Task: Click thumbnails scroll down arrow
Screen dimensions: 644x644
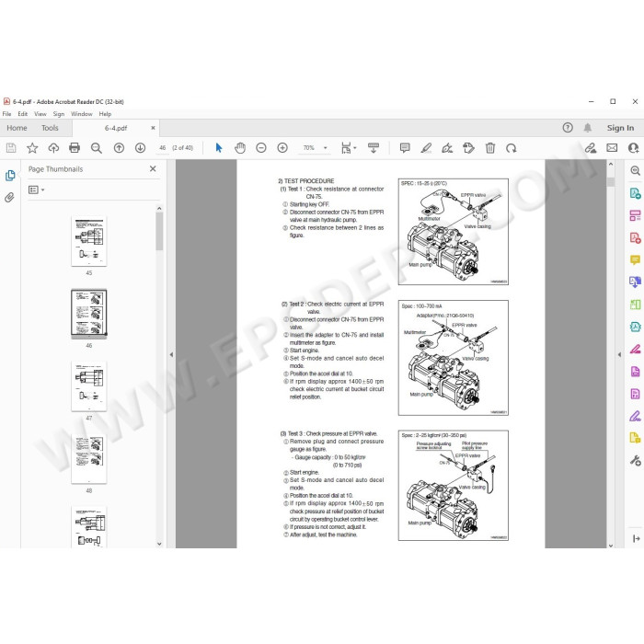Action: (x=159, y=544)
